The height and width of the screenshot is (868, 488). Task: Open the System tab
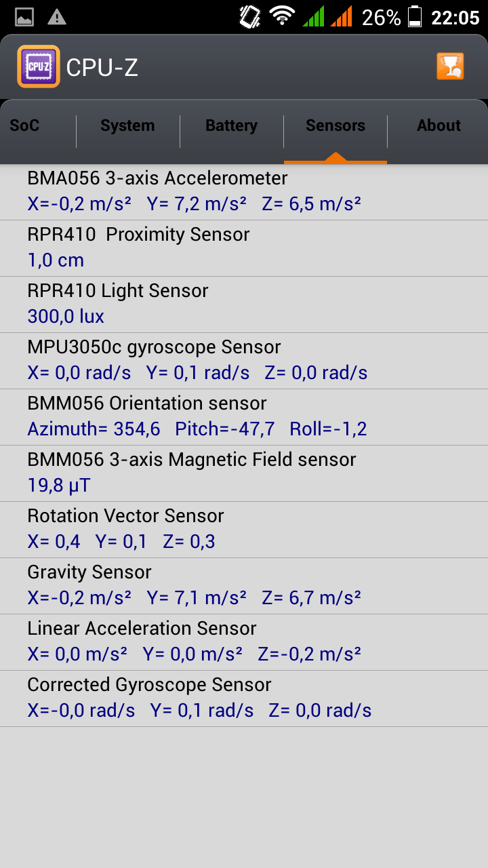tap(127, 125)
